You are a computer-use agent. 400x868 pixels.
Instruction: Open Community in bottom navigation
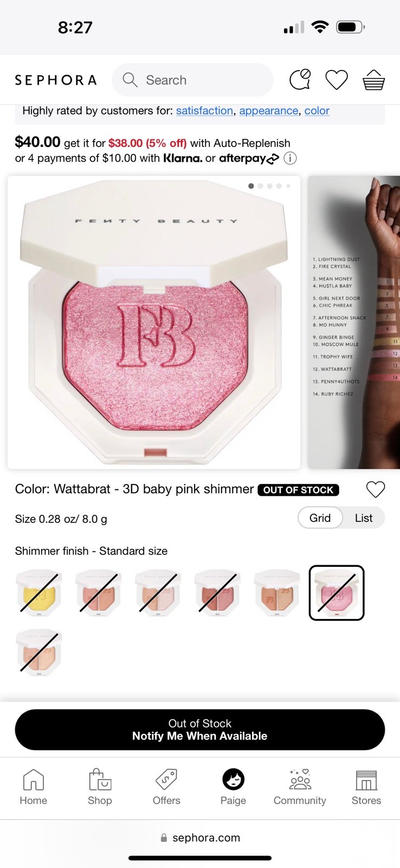coord(300,787)
